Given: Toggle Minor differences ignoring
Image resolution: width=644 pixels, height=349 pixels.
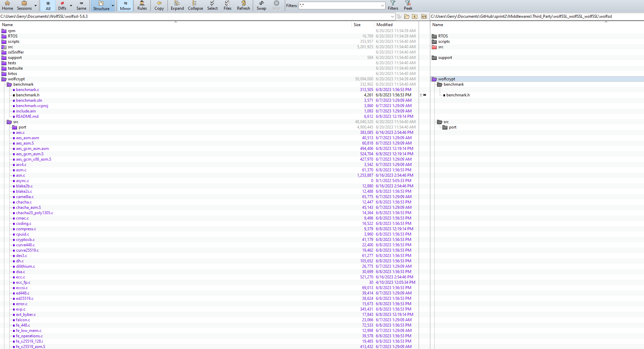Looking at the screenshot, I should (125, 5).
